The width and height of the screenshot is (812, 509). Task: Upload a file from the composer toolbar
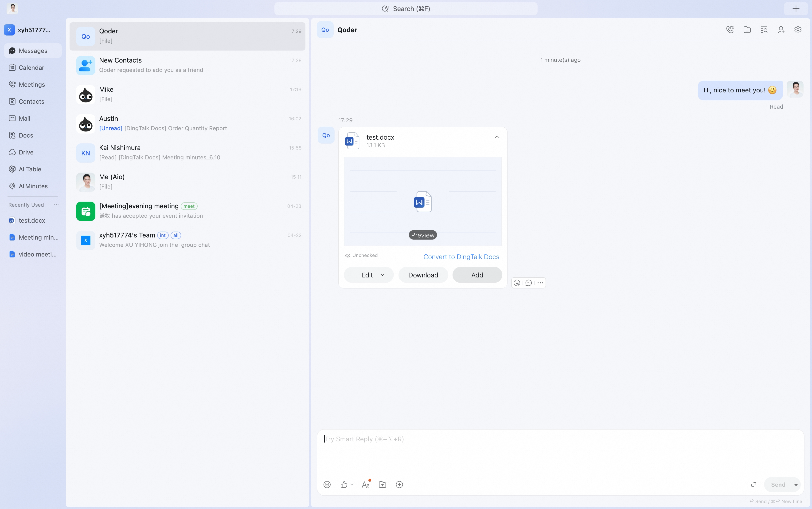click(383, 484)
